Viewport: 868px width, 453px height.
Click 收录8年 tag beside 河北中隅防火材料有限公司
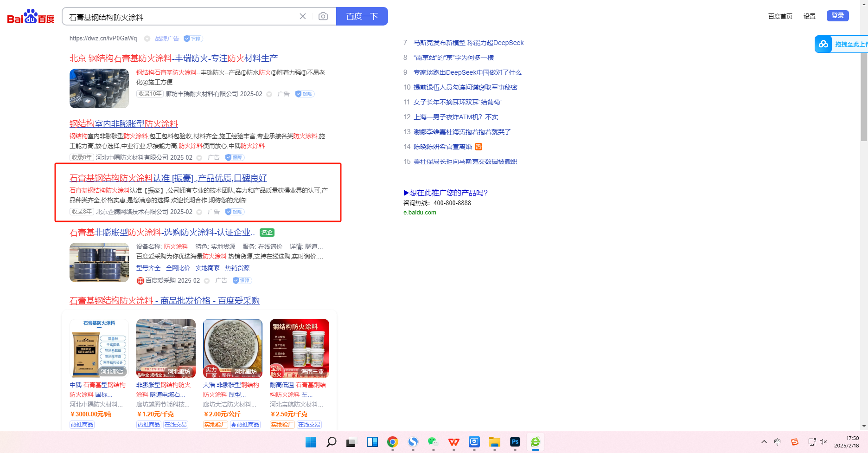click(x=82, y=157)
